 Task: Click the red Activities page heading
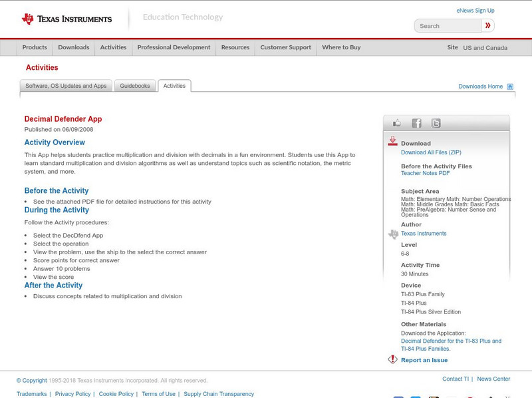tap(42, 68)
